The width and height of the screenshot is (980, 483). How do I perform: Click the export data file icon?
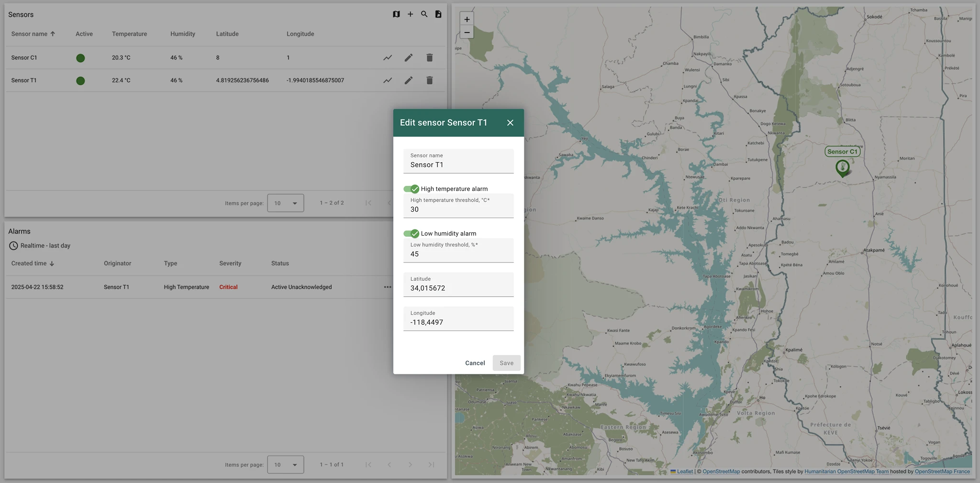pos(438,14)
